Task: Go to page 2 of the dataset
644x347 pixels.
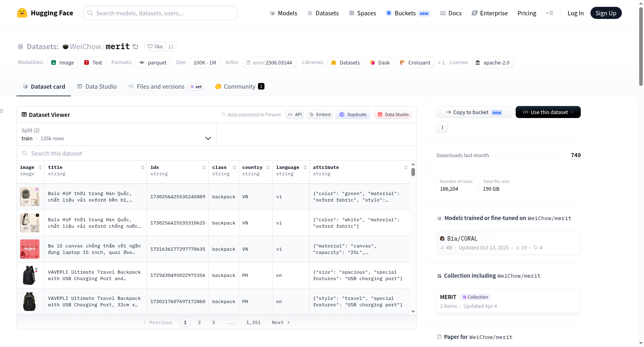Action: point(199,322)
